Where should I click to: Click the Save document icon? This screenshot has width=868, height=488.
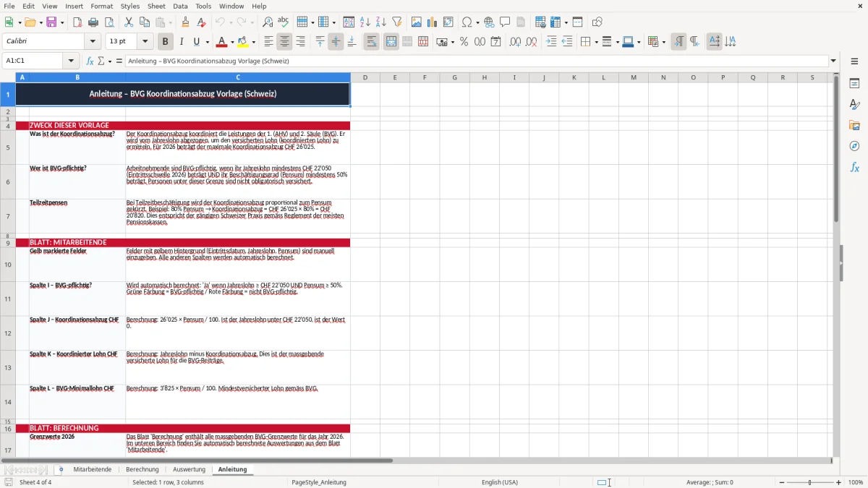(51, 22)
